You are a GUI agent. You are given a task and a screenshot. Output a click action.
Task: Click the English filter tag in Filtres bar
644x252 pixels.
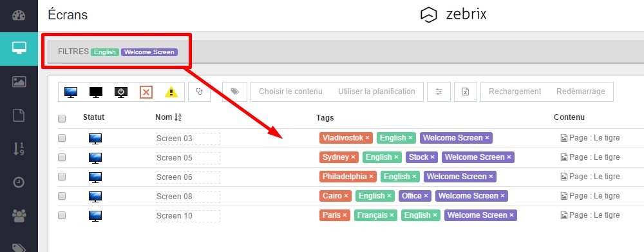tap(105, 52)
